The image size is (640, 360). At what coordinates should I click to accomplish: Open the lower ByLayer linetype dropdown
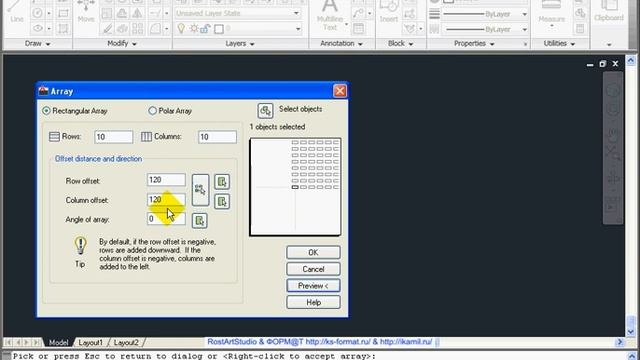524,29
